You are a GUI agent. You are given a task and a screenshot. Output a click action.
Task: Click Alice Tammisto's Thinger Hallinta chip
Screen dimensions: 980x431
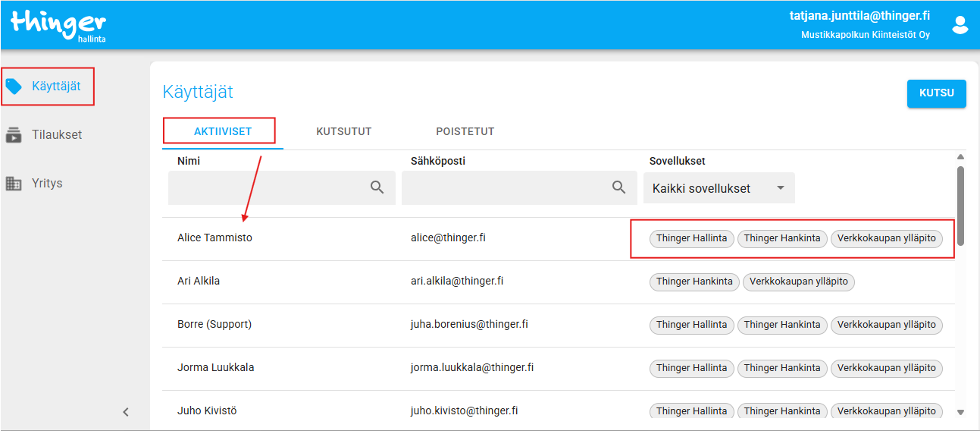[691, 238]
